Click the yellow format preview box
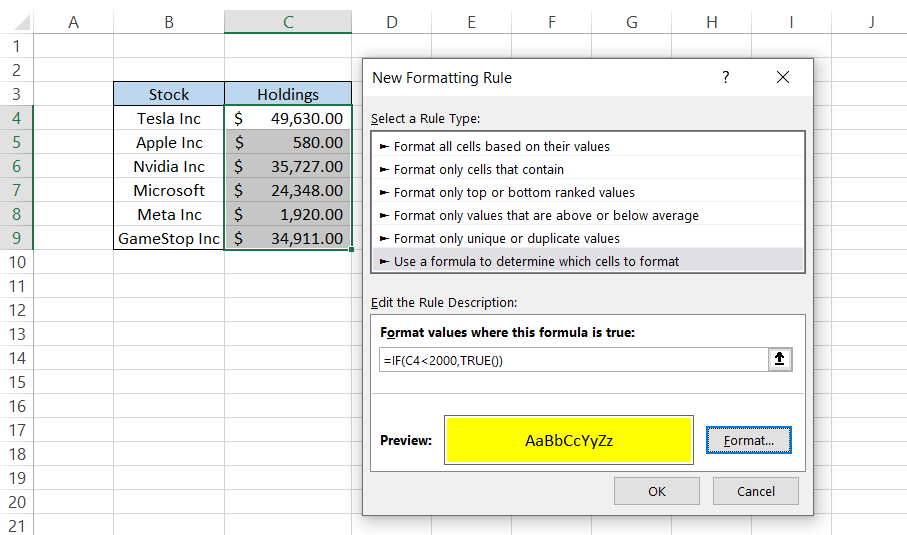The height and width of the screenshot is (535, 907). point(569,440)
